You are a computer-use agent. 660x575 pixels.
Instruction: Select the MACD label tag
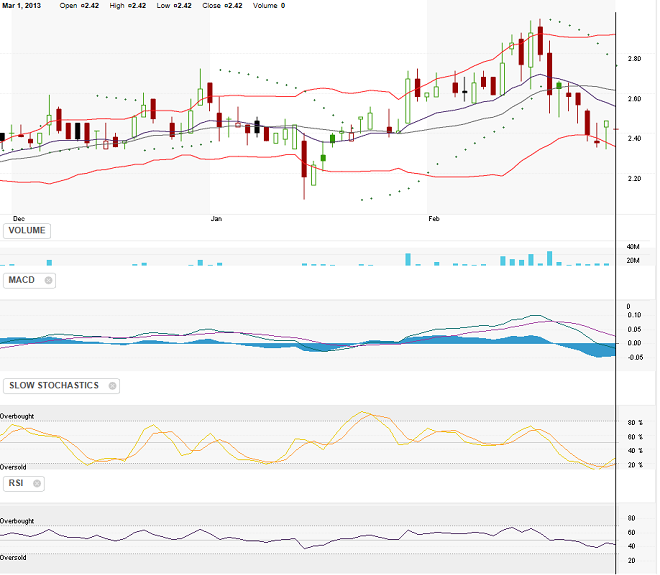(23, 281)
